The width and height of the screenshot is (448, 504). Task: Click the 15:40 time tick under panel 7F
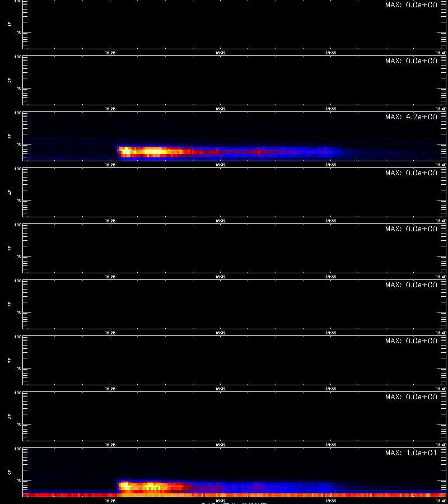(x=441, y=389)
